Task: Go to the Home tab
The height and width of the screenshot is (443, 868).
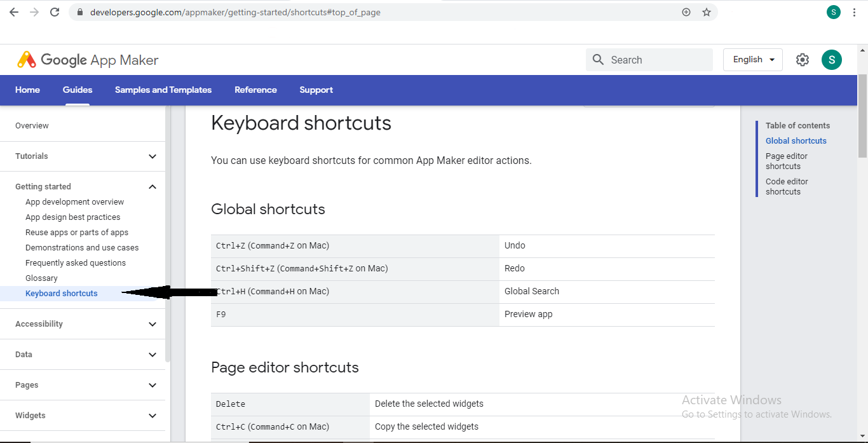Action: tap(27, 90)
